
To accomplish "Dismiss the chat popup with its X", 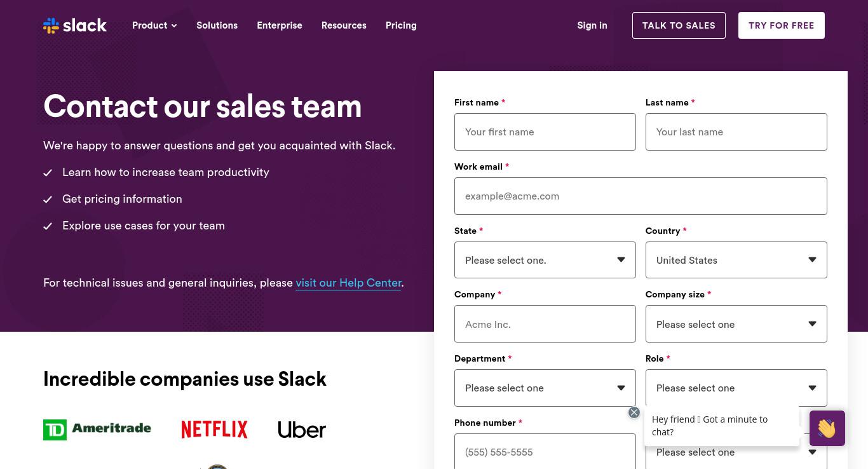I will pos(634,412).
